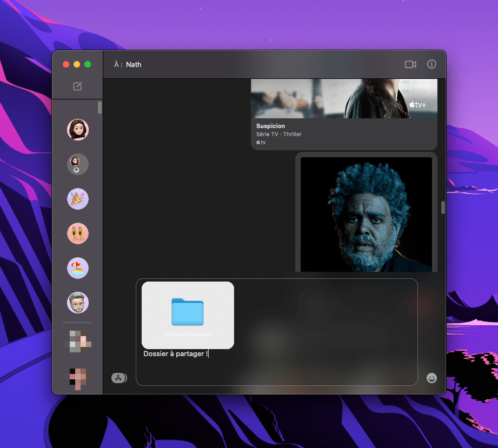Click the sidebar conversation list scrollbar
This screenshot has width=498, height=448.
pyautogui.click(x=99, y=108)
